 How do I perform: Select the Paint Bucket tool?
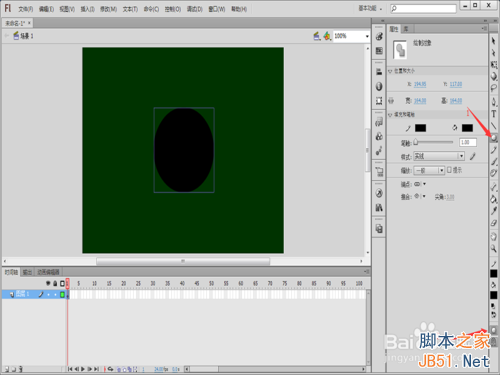pos(494,199)
